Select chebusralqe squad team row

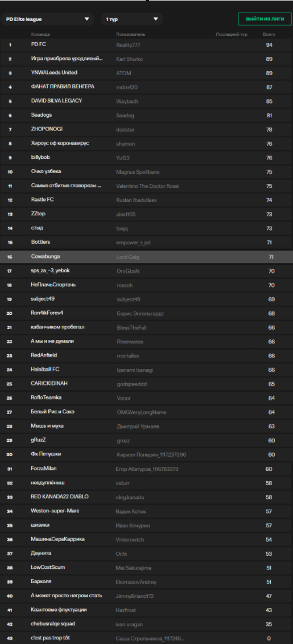[x=147, y=624]
